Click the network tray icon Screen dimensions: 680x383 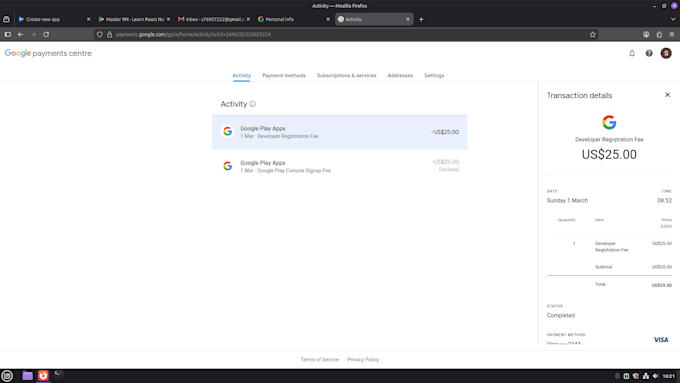point(646,376)
